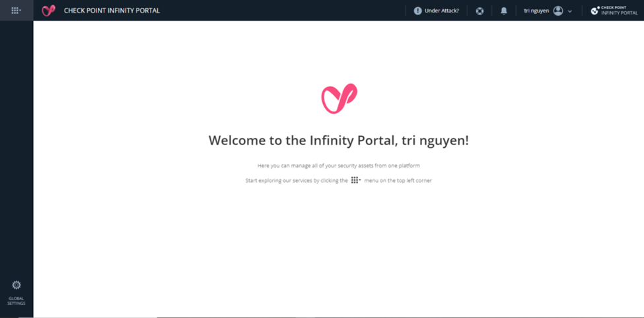The width and height of the screenshot is (644, 318).
Task: Click the Under Attack? button
Action: (436, 11)
